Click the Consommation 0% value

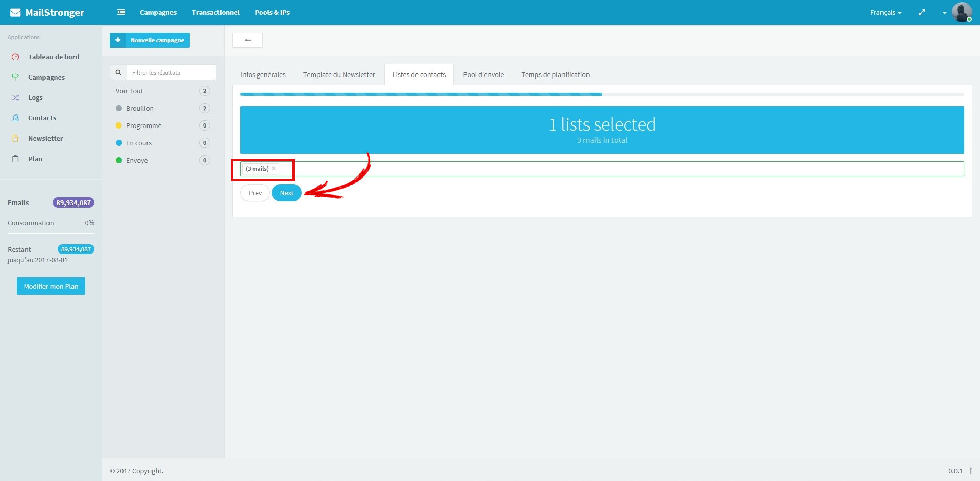pyautogui.click(x=89, y=223)
